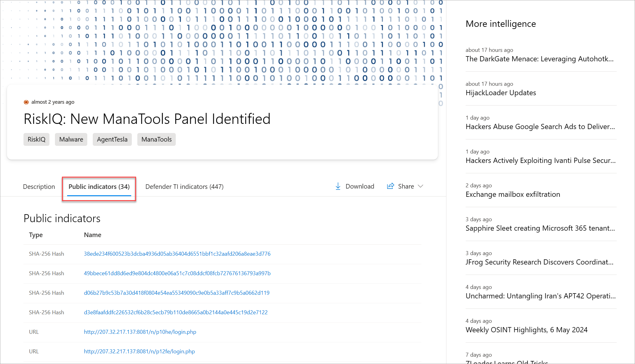
Task: Select the AgentTesla tag
Action: click(112, 139)
